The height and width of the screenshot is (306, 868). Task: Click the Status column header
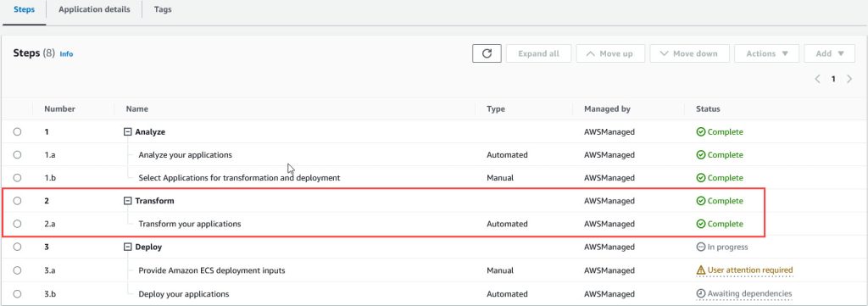point(708,109)
